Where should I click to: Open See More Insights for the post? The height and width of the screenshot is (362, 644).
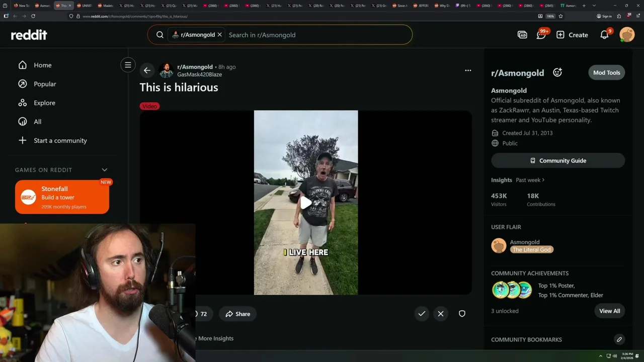(215, 338)
